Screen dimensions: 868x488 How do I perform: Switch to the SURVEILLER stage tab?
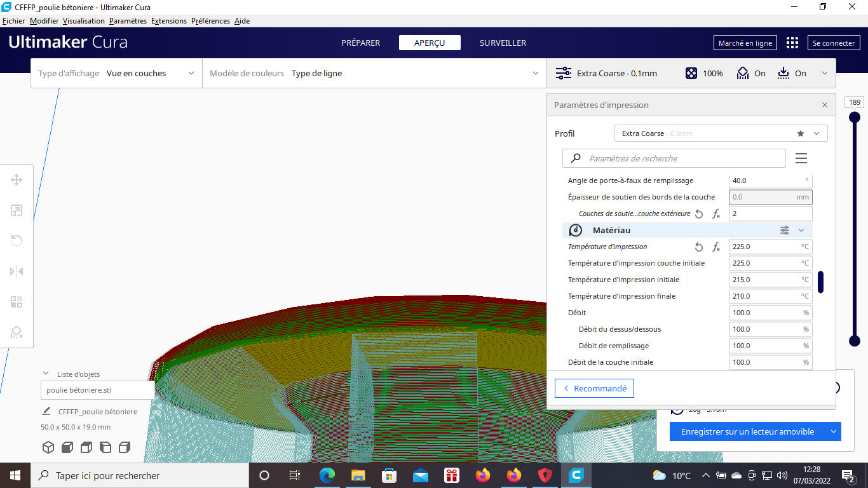click(x=503, y=43)
